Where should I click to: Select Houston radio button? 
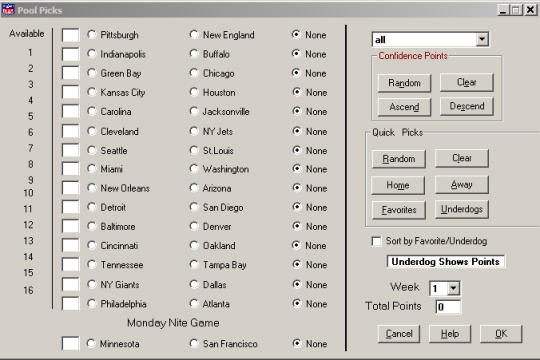tap(194, 92)
